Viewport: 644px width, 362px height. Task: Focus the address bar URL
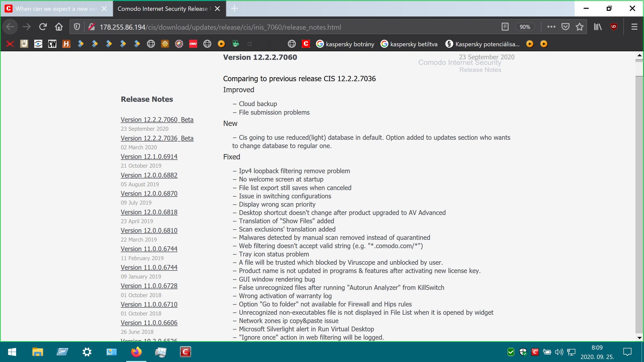click(220, 27)
